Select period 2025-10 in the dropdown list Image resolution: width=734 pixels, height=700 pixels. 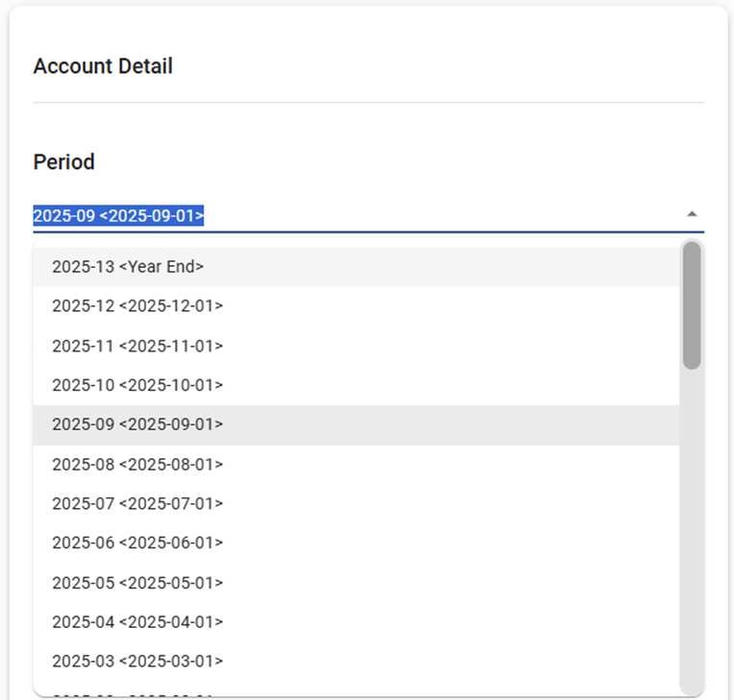pos(137,385)
